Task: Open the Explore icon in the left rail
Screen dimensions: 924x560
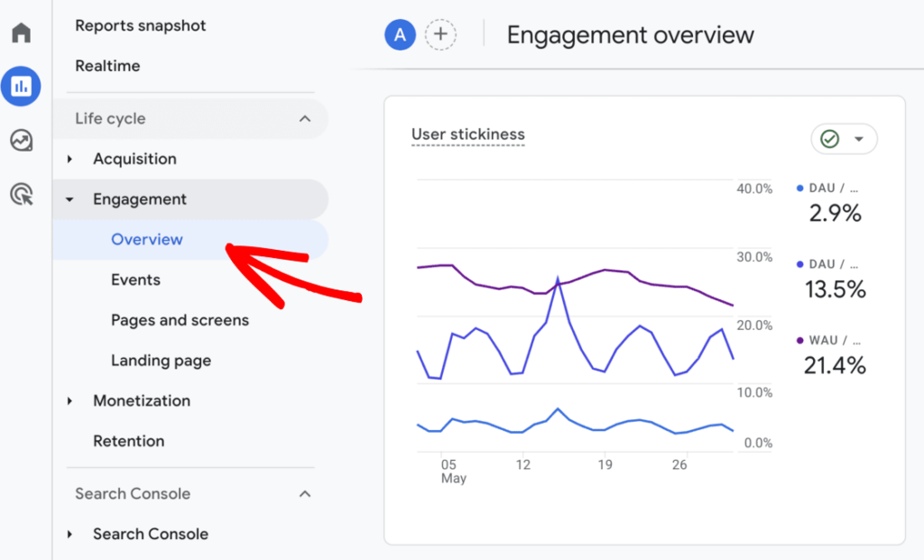Action: [21, 141]
